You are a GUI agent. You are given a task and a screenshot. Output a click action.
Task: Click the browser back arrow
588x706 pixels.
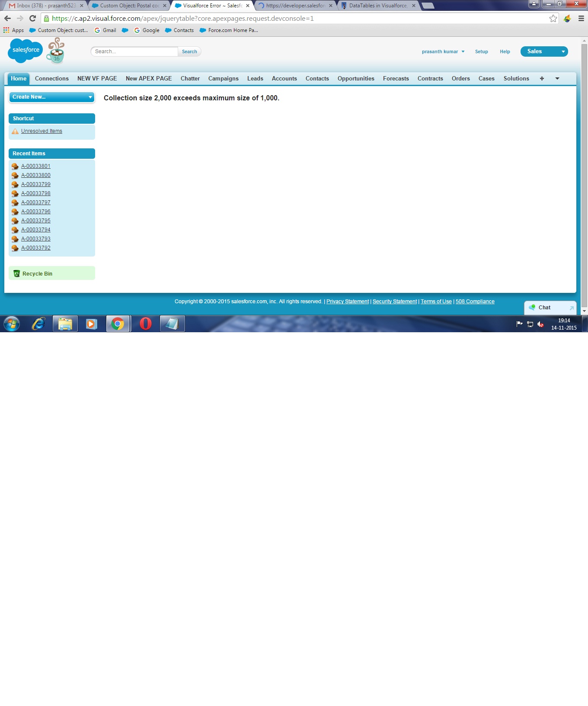pyautogui.click(x=7, y=18)
